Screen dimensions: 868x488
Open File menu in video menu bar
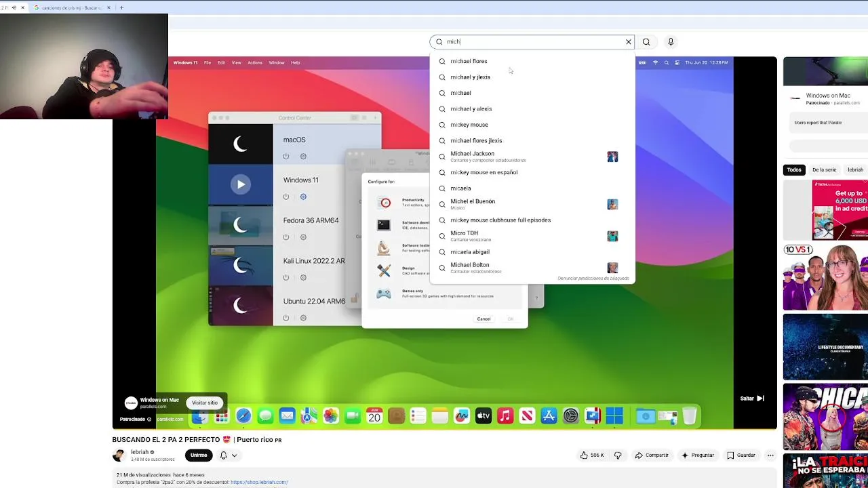click(208, 63)
